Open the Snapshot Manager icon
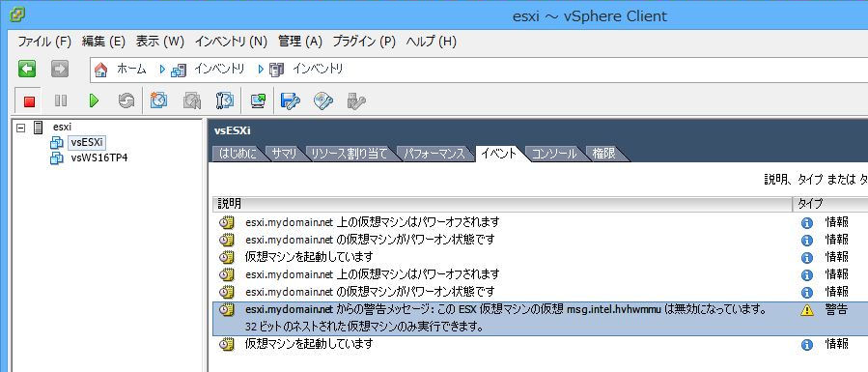This screenshot has height=372, width=868. point(225,100)
